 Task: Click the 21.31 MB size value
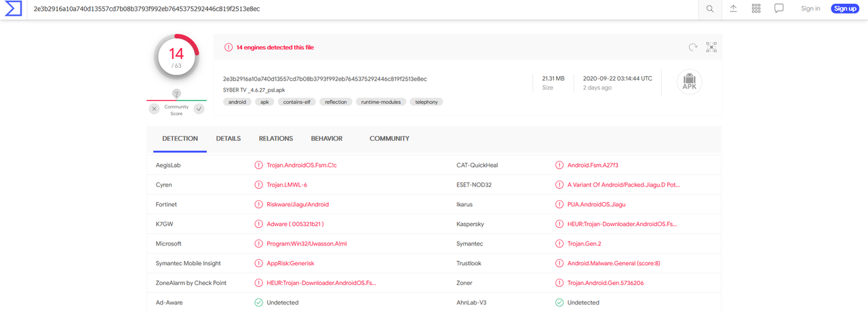click(x=553, y=79)
